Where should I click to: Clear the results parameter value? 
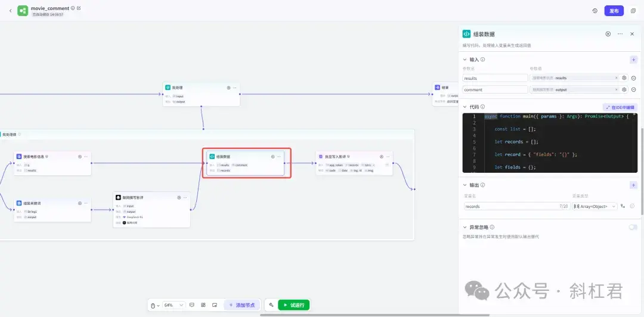[x=616, y=77]
